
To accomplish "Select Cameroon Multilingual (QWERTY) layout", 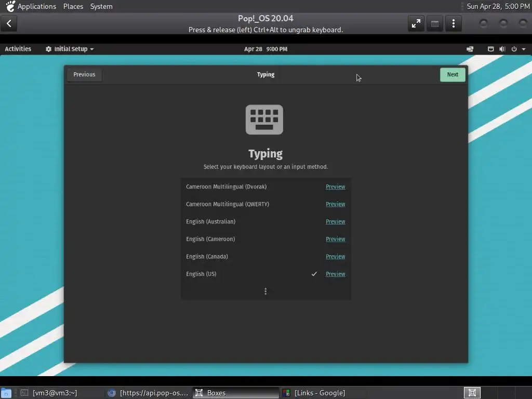I will (265, 204).
